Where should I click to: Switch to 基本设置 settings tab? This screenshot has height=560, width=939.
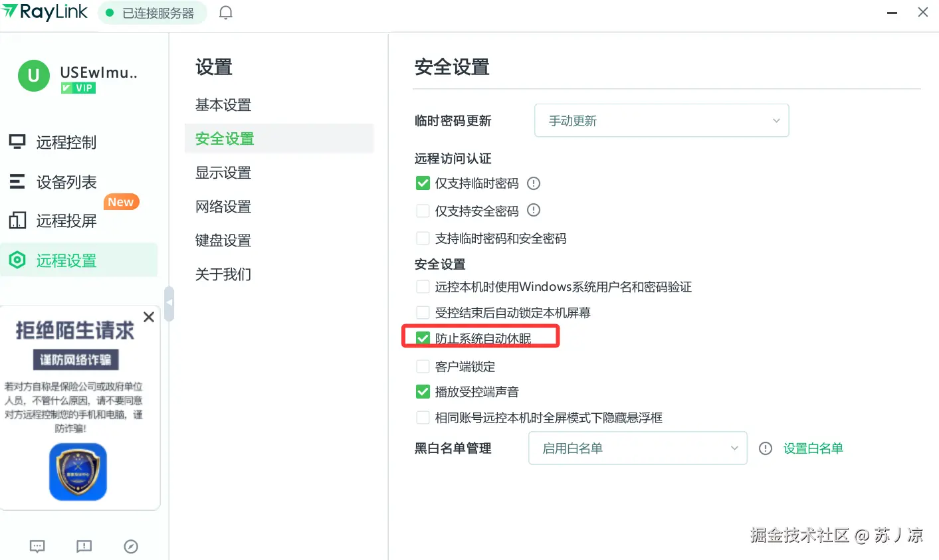[223, 105]
